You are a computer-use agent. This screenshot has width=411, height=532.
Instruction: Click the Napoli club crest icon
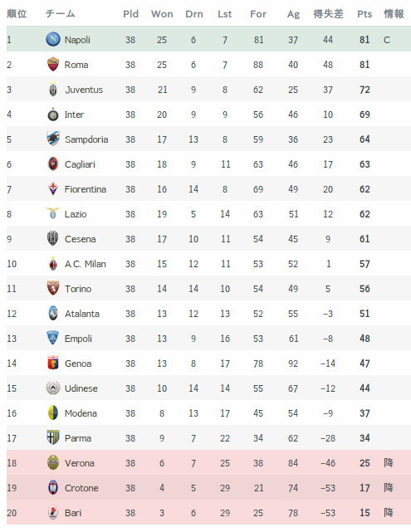point(53,39)
